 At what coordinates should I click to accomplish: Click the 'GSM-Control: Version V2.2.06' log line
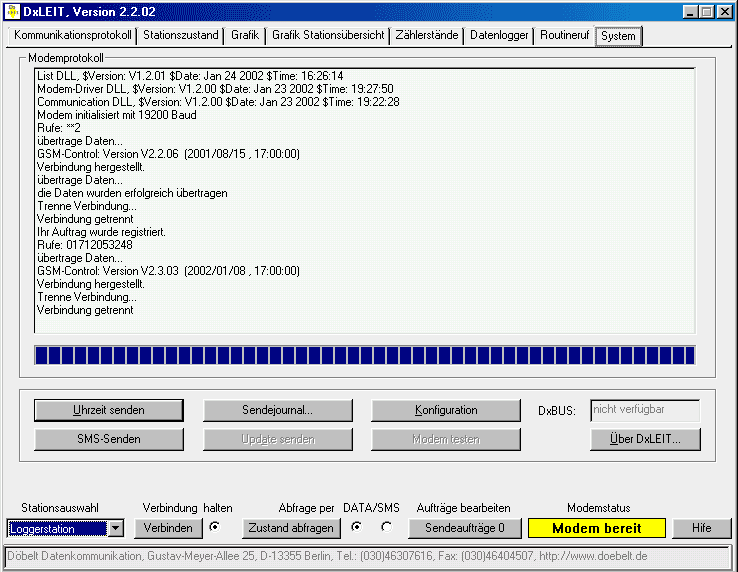click(x=168, y=154)
